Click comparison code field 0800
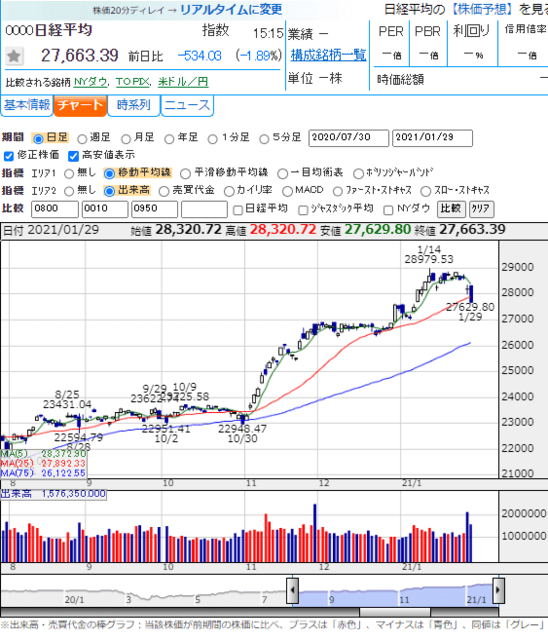Viewport: 548px width, 640px height. pos(55,209)
